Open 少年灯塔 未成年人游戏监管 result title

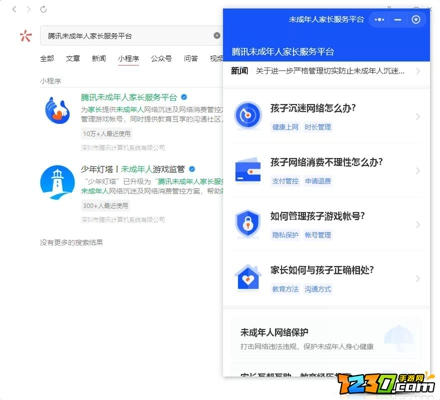coord(133,169)
